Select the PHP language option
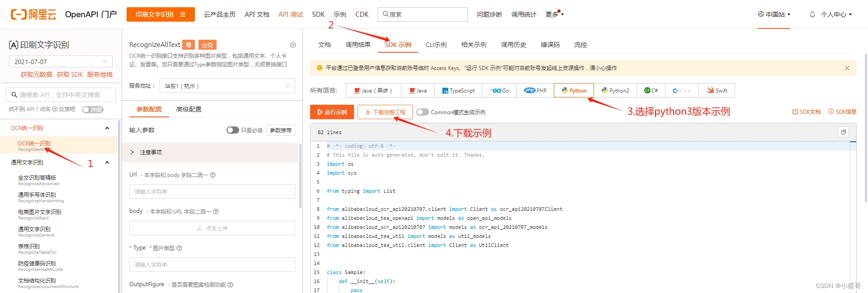This screenshot has height=293, width=868. click(x=535, y=90)
